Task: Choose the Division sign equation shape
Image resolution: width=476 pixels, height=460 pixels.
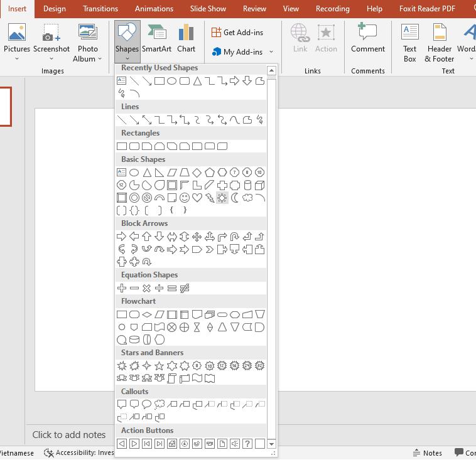Action: (x=160, y=288)
